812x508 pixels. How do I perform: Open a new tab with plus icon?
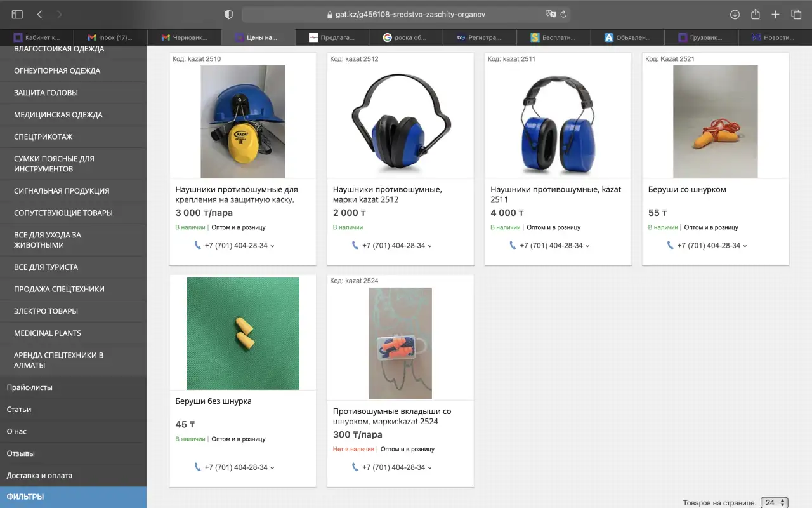click(775, 14)
